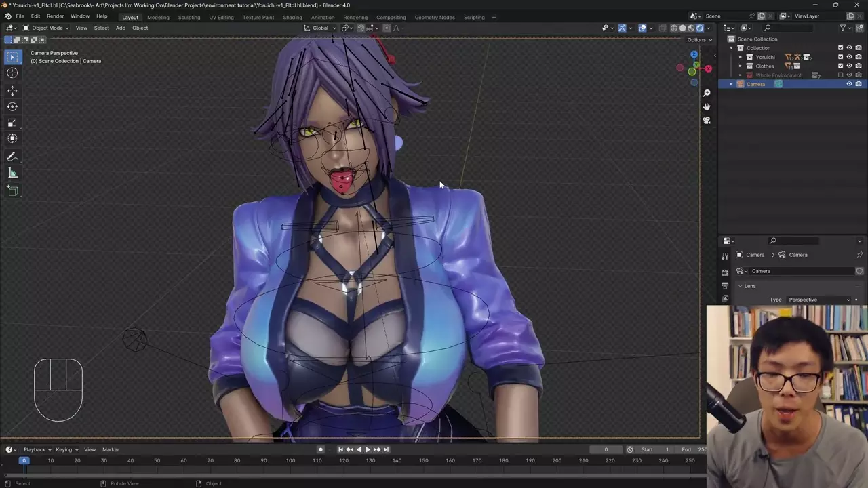Open the Render menu
Screen dimensions: 868x488
tap(56, 16)
